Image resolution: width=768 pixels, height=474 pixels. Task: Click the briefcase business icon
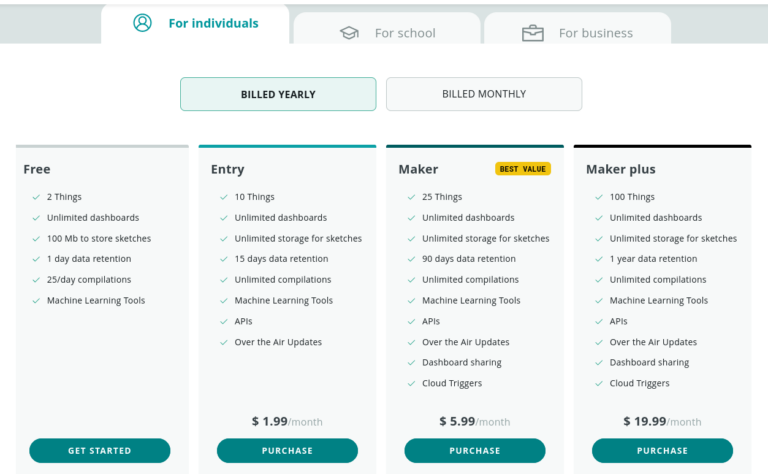pos(532,33)
